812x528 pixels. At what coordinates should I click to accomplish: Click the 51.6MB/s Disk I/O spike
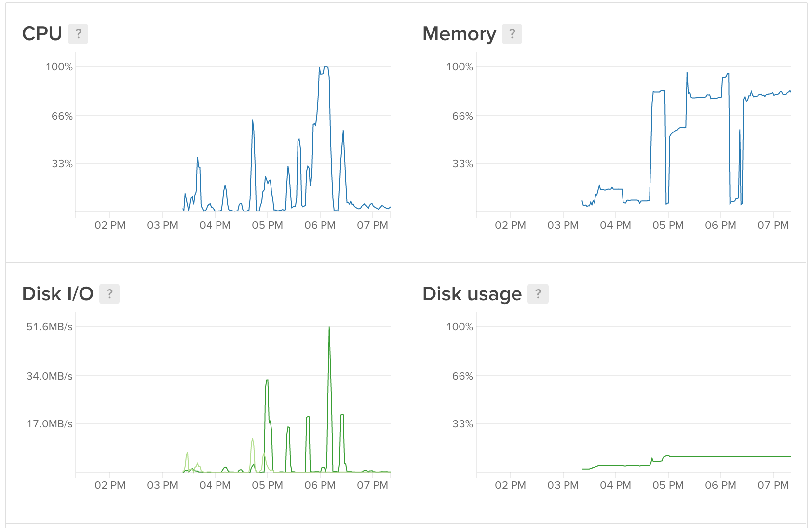click(329, 327)
